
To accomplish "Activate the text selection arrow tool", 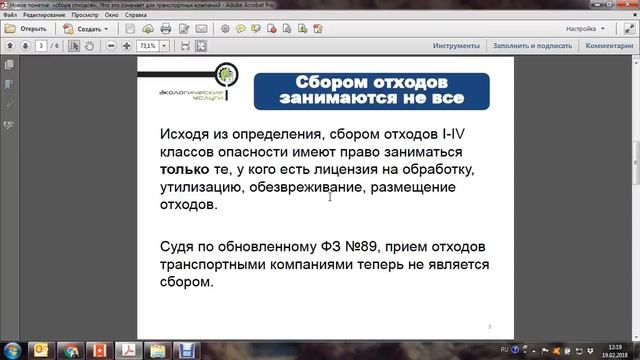I will coord(74,46).
